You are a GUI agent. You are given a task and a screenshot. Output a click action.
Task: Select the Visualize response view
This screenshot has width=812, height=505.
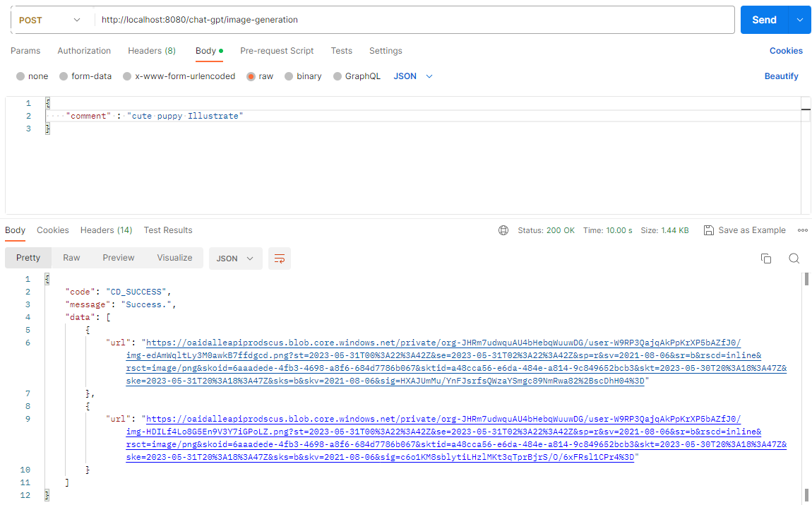click(174, 258)
